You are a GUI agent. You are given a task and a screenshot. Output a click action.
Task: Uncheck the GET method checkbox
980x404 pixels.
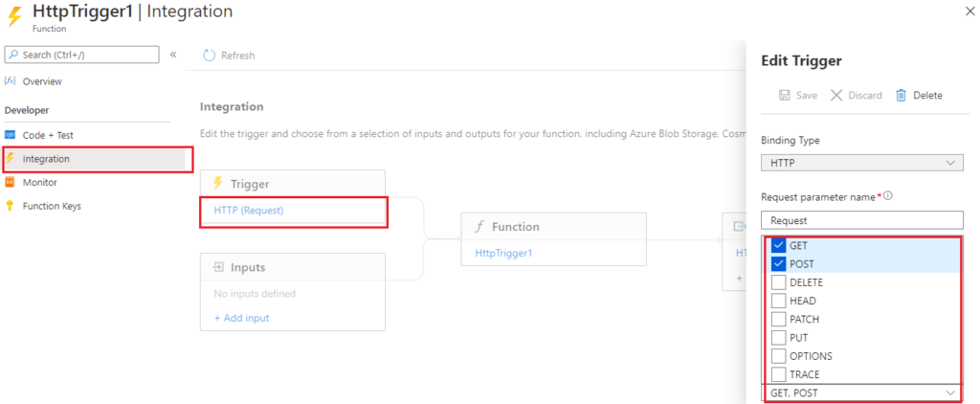(779, 246)
